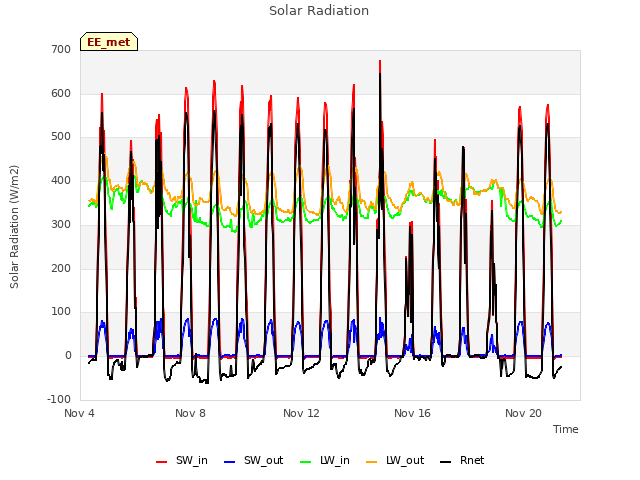The image size is (640, 480).
Task: Click the black Rnet legend swatch
Action: click(446, 462)
